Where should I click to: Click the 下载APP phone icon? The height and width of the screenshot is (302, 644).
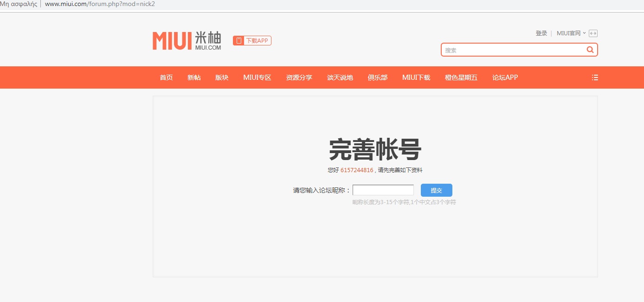pos(238,41)
